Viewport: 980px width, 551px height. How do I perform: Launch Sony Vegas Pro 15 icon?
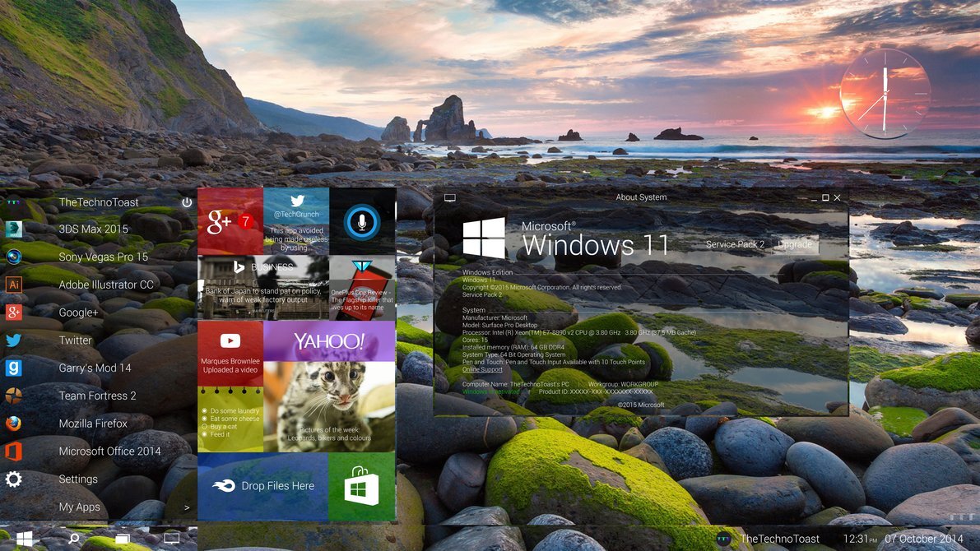pyautogui.click(x=14, y=257)
